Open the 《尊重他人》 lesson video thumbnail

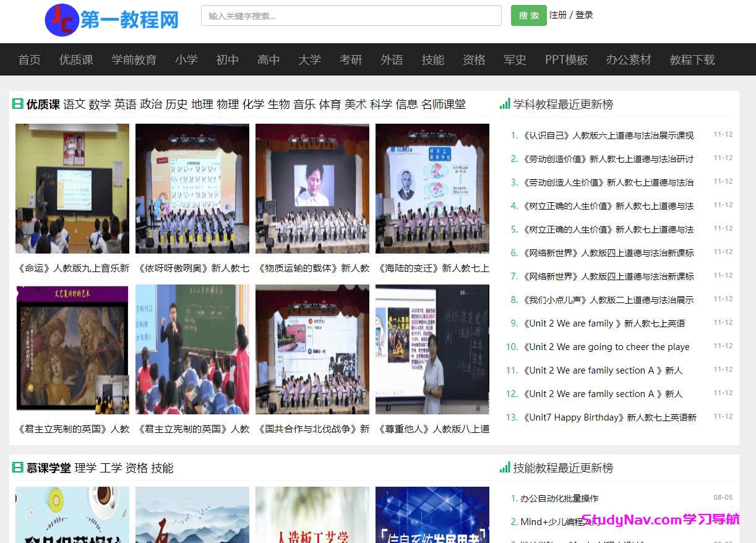pyautogui.click(x=432, y=349)
